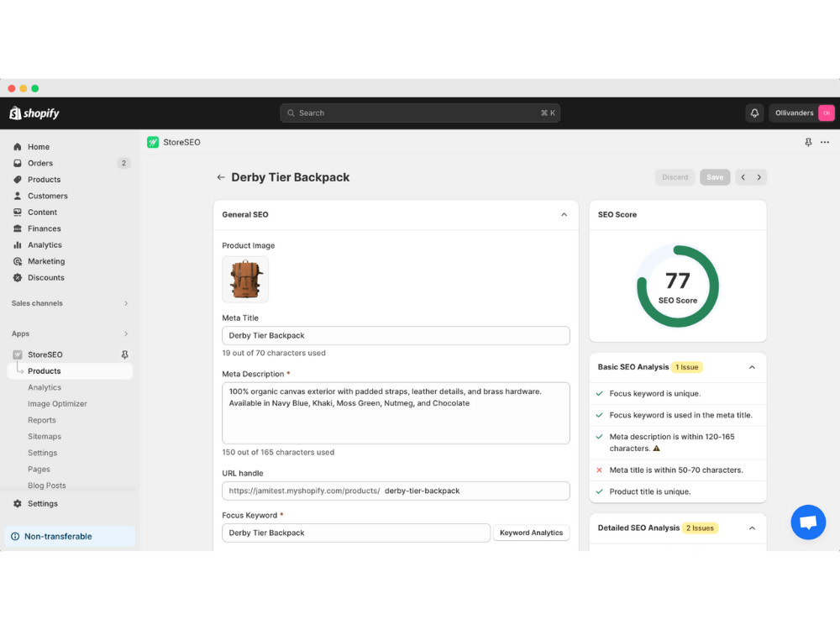The image size is (840, 630).
Task: Click '19 out of 70 characters used'
Action: tap(274, 353)
